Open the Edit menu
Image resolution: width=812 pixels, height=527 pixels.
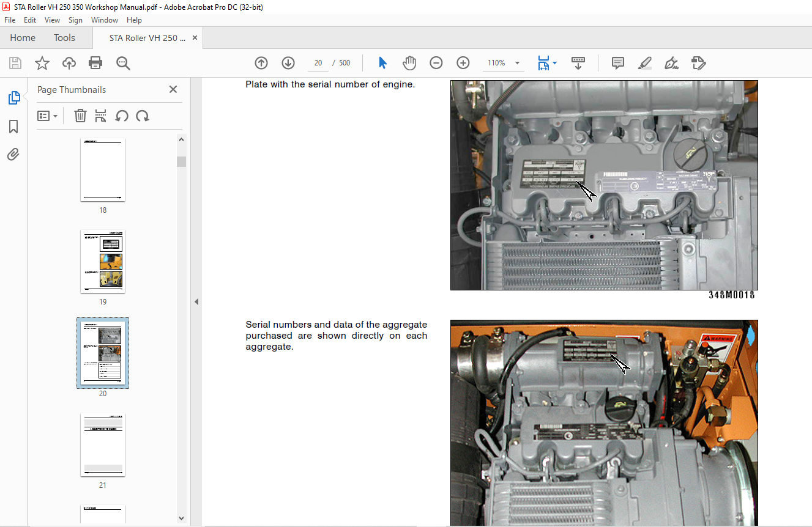30,20
